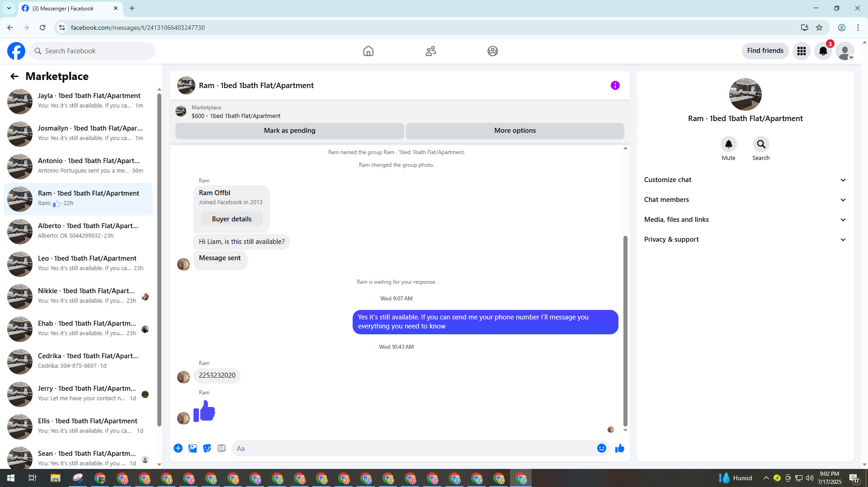
Task: Click the Find friends button
Action: pyautogui.click(x=765, y=51)
